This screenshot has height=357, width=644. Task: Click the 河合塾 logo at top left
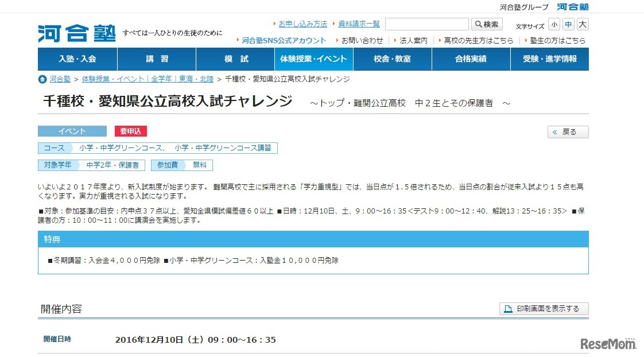(76, 33)
